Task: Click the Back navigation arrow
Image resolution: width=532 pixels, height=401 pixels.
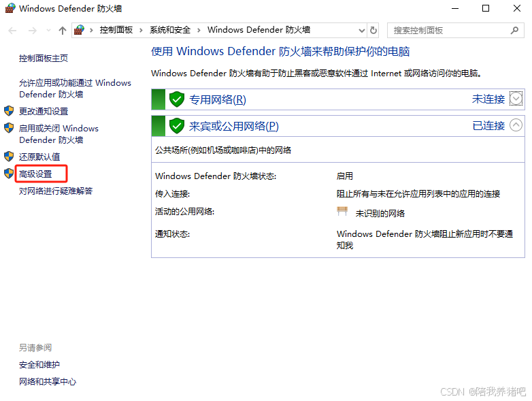Action: (12, 31)
